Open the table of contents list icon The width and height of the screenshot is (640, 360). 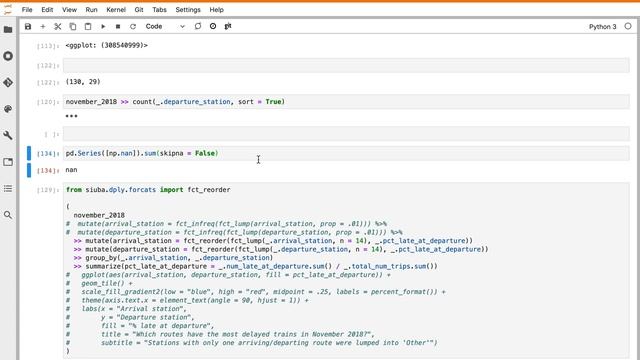[x=8, y=189]
